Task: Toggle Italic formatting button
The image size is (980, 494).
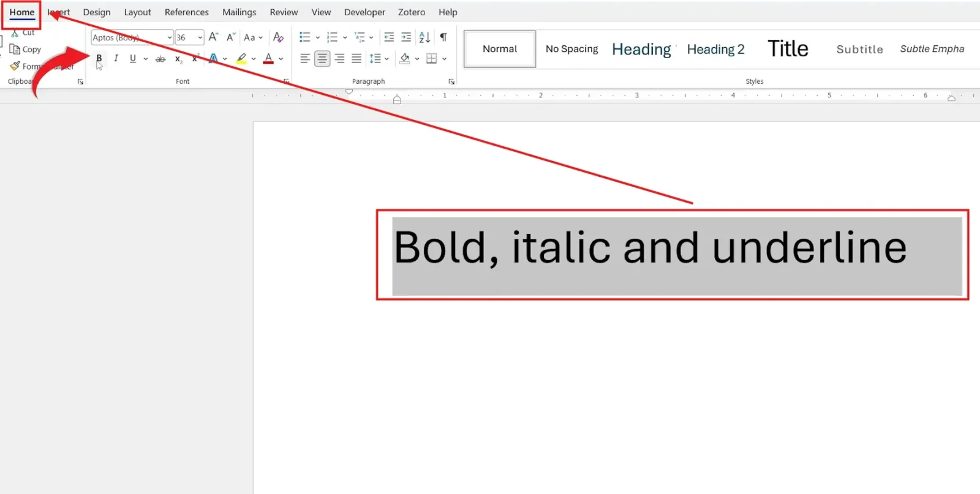Action: (116, 59)
